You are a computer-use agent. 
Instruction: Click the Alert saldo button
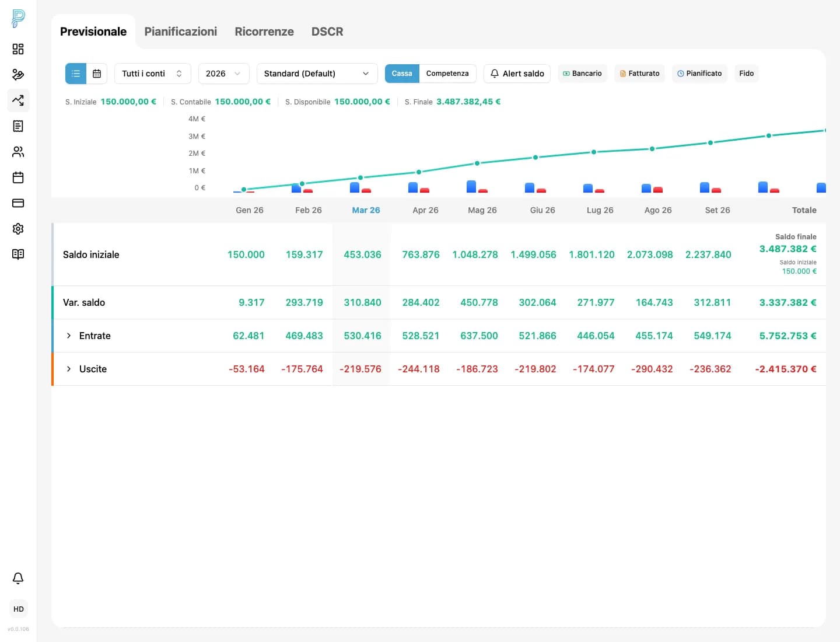pos(517,74)
